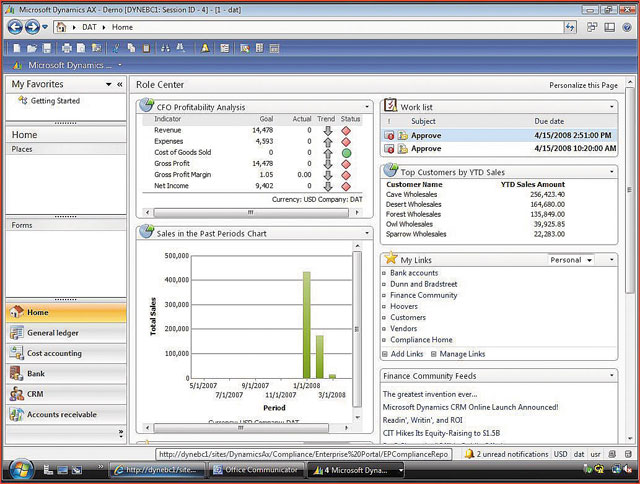Open the Windows Start orb

[21, 470]
